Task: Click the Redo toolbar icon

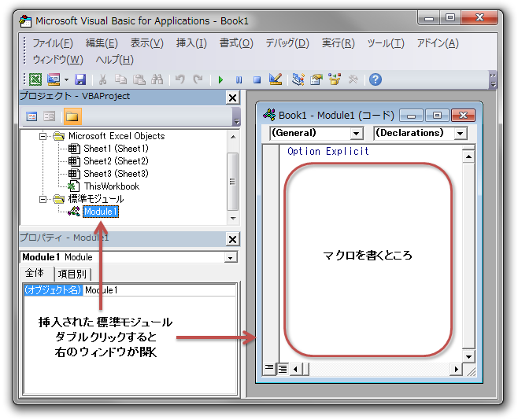Action: [x=198, y=79]
